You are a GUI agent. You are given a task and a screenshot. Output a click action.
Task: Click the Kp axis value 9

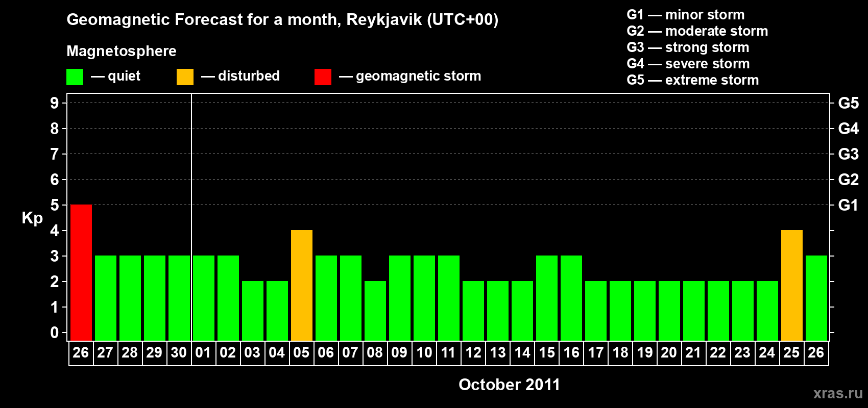point(55,103)
